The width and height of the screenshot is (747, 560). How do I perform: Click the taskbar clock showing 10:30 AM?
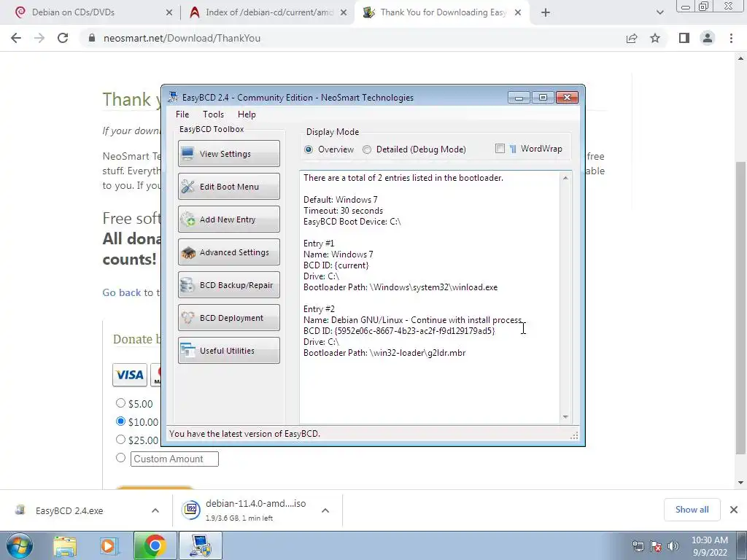click(x=709, y=546)
